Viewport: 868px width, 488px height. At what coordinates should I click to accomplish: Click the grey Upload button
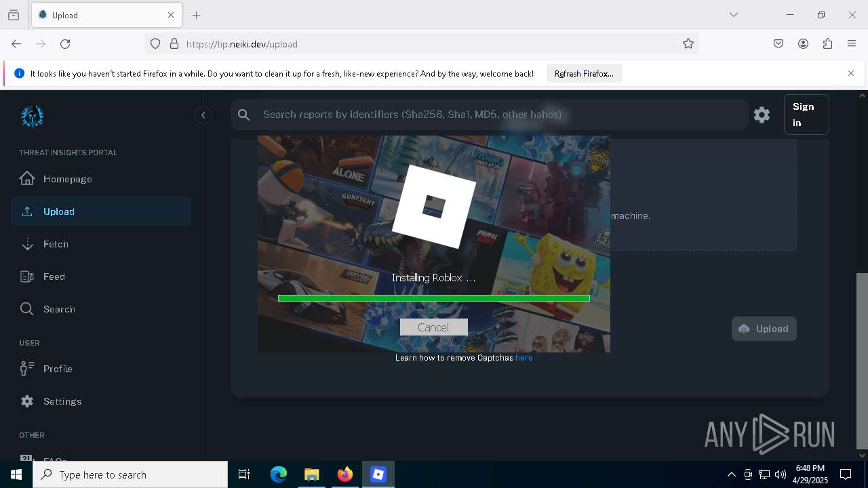pos(764,329)
